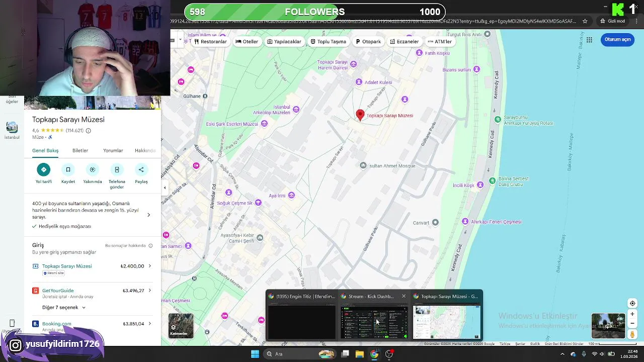This screenshot has height=362, width=644.
Task: Show hidden system tray icons
Action: [x=562, y=354]
